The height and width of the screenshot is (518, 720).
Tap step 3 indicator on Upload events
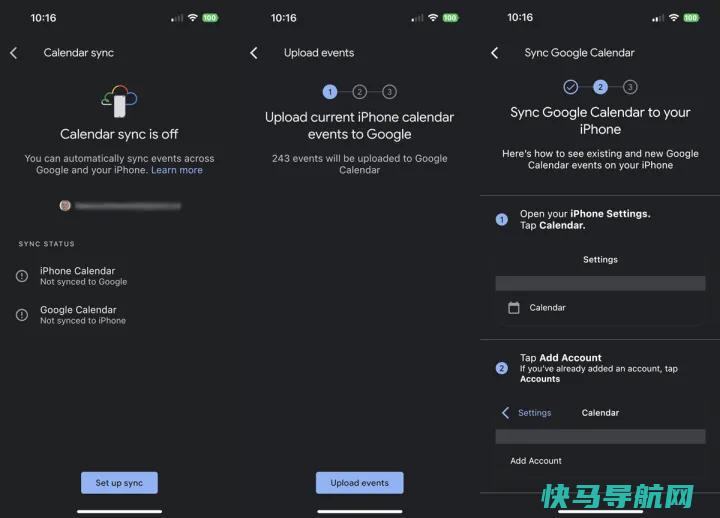pos(389,92)
